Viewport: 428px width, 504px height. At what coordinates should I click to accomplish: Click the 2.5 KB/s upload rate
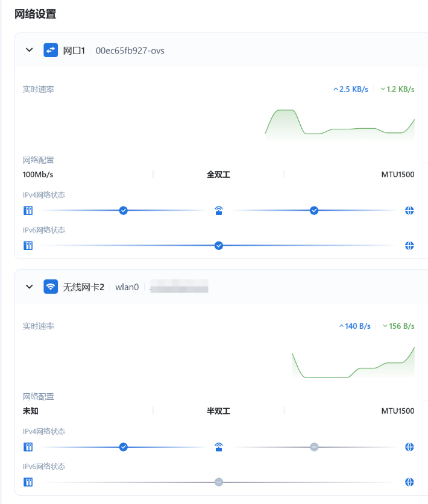(351, 89)
